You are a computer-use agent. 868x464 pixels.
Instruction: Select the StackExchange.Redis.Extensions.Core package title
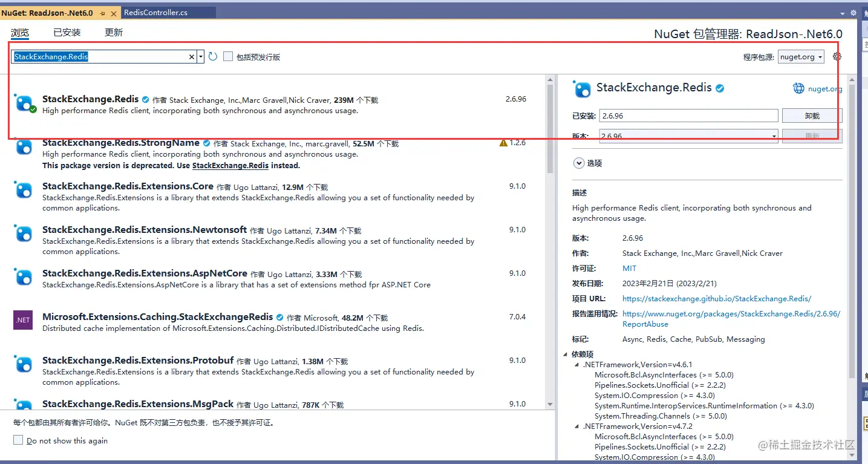(x=128, y=186)
